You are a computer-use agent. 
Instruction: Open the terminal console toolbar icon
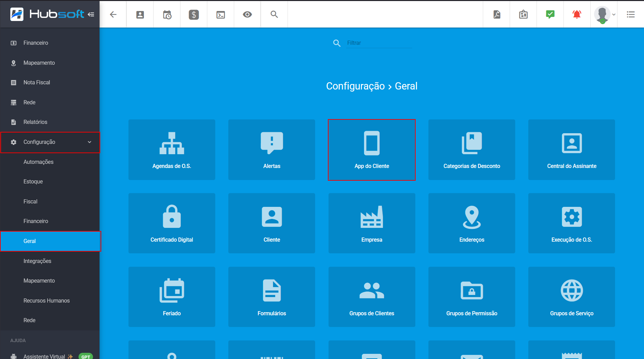(x=221, y=14)
